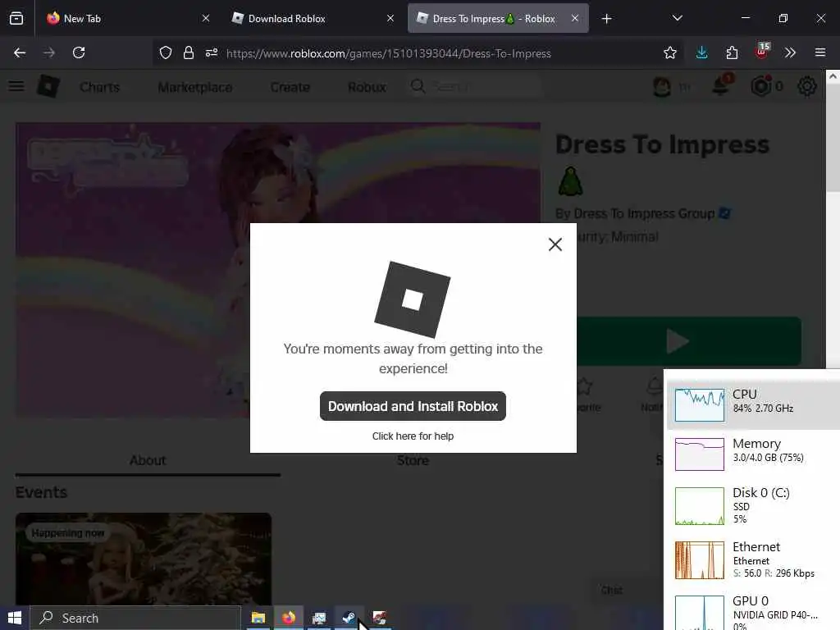
Task: Click the uBlock extension icon with badge 15
Action: (762, 52)
